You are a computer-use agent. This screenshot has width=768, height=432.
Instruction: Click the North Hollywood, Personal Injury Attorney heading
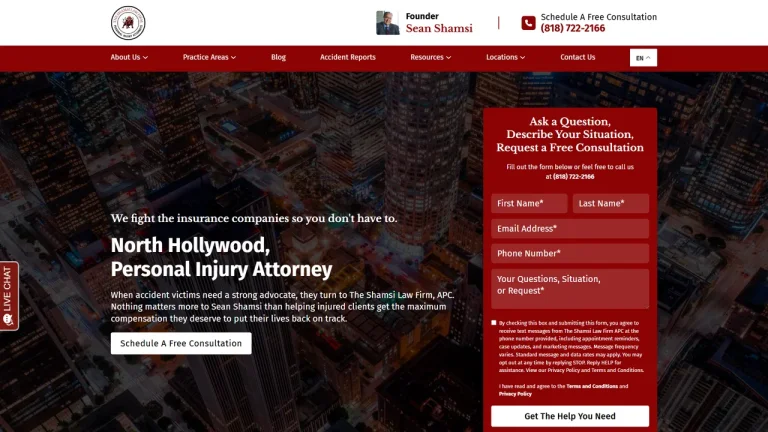221,257
